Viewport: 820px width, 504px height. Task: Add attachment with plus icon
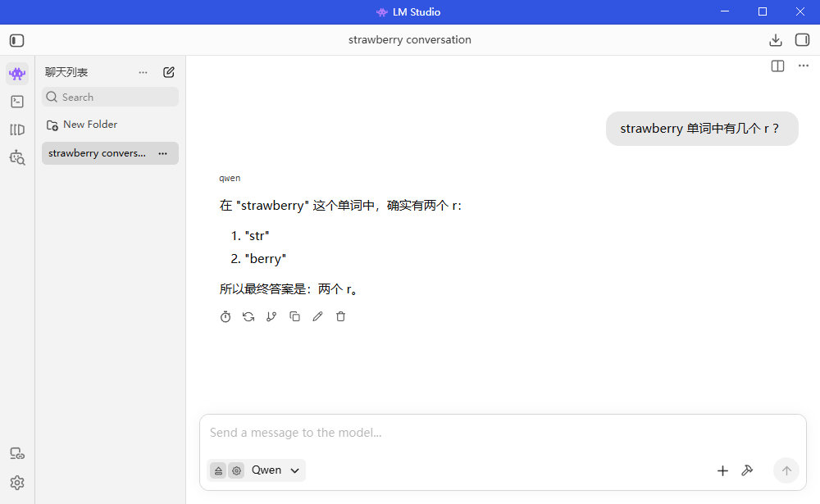[722, 471]
